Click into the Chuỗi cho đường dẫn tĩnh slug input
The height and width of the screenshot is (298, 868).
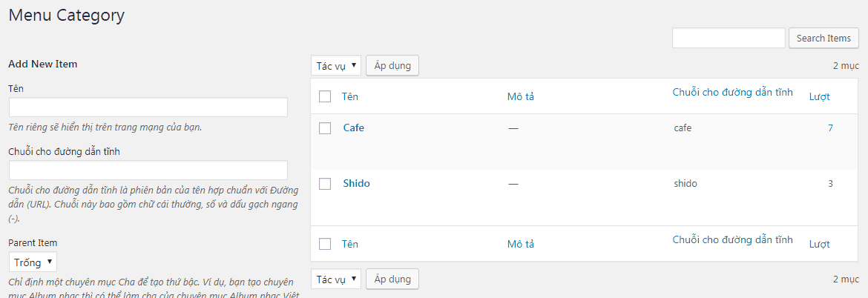[x=148, y=170]
